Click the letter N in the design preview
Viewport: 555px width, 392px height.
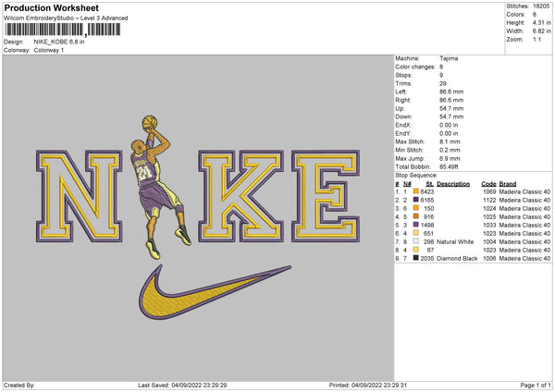80,196
